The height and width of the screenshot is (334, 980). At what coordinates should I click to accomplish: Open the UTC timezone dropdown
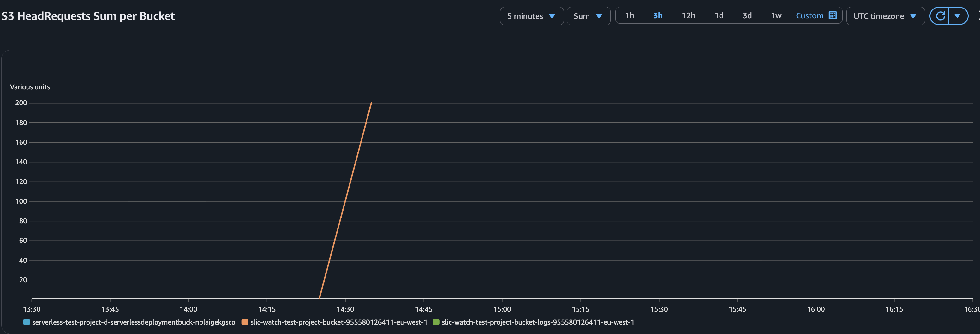point(885,16)
